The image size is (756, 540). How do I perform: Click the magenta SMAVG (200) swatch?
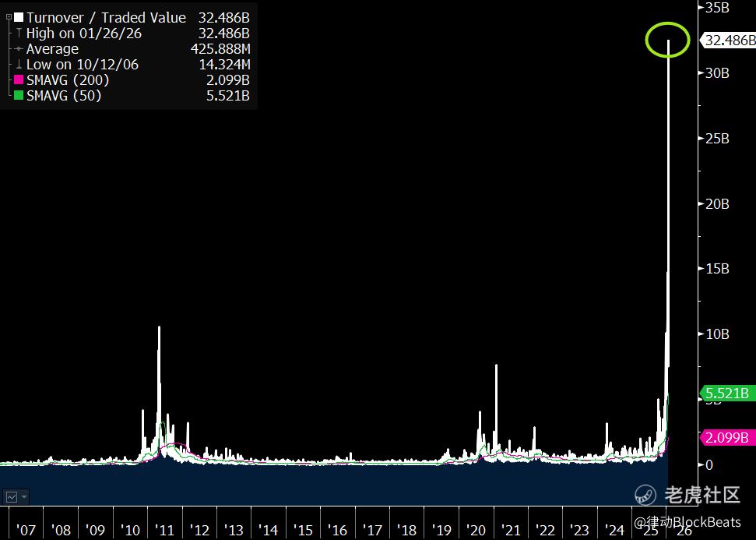click(x=19, y=80)
